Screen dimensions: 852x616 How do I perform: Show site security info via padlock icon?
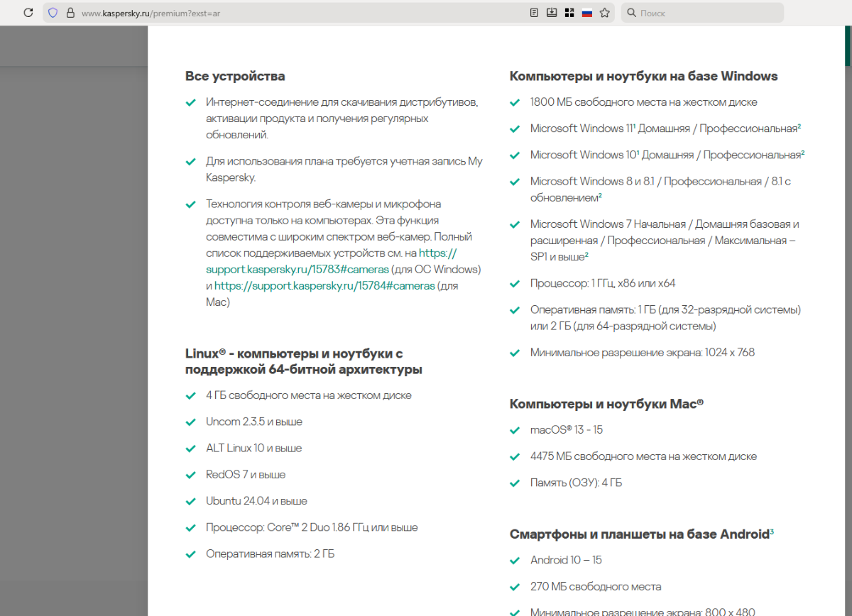point(70,13)
